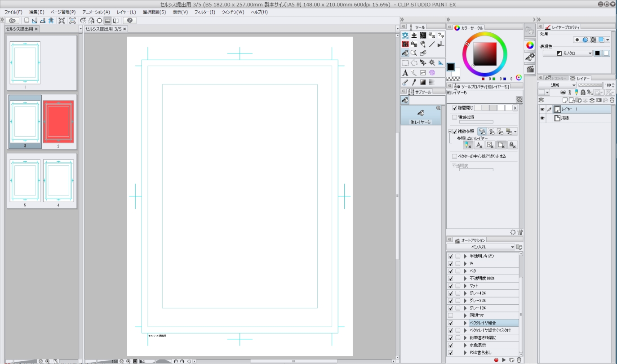Select the red page 2 thumbnail

pos(58,121)
